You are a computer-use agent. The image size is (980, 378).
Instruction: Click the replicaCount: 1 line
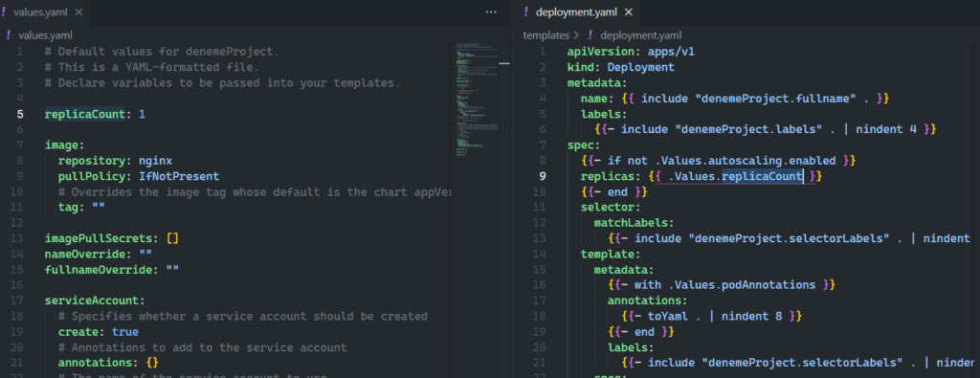pos(95,114)
